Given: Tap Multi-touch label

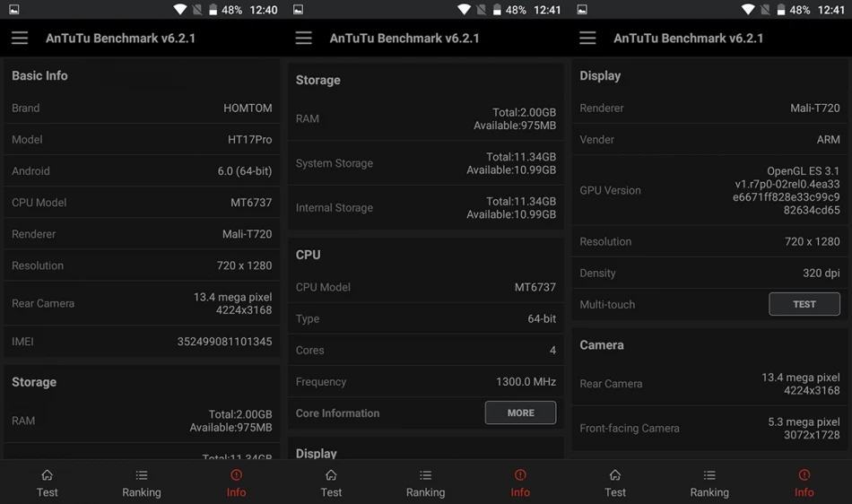Looking at the screenshot, I should point(607,305).
